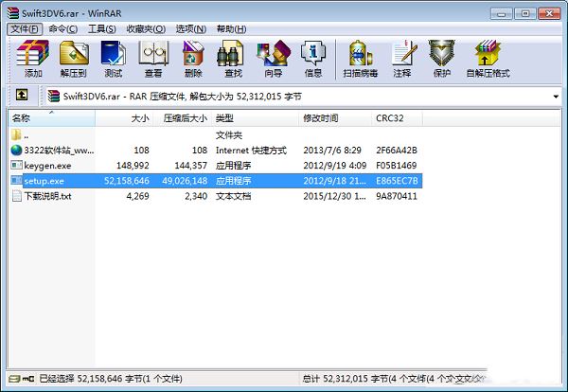Select the 3322软件站_ww... file name
The width and height of the screenshot is (568, 392).
click(x=59, y=150)
